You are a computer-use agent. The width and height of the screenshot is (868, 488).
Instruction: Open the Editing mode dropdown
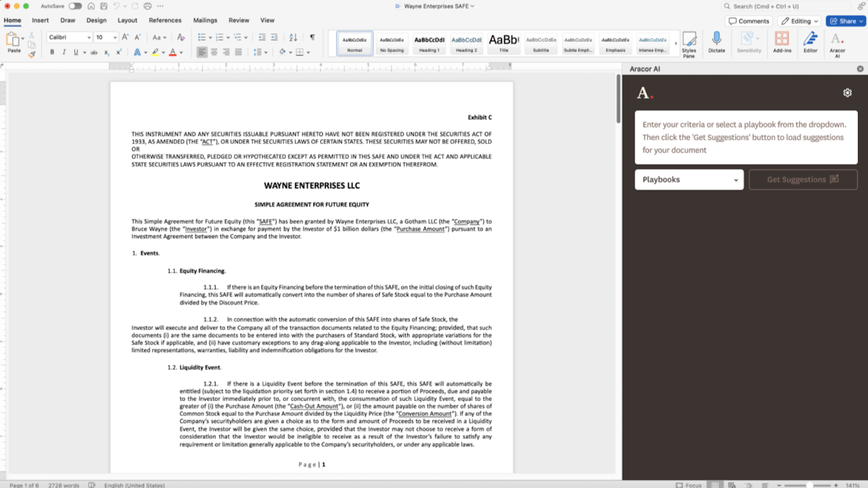click(x=800, y=21)
